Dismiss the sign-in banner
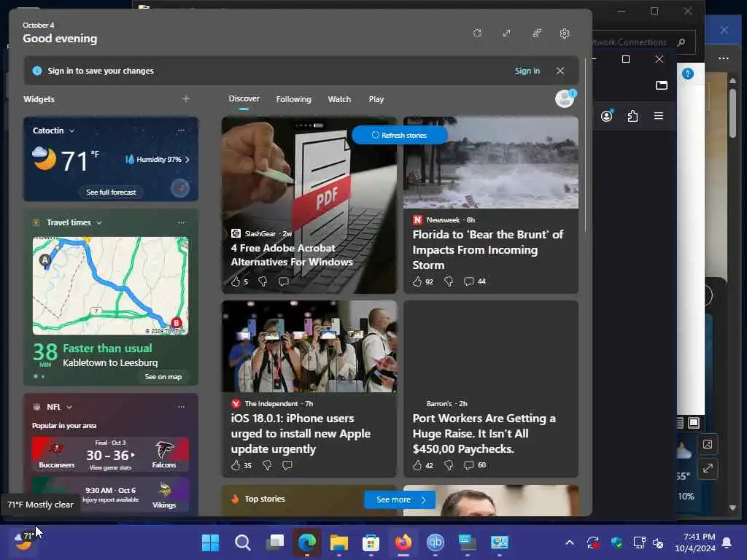 [x=560, y=71]
